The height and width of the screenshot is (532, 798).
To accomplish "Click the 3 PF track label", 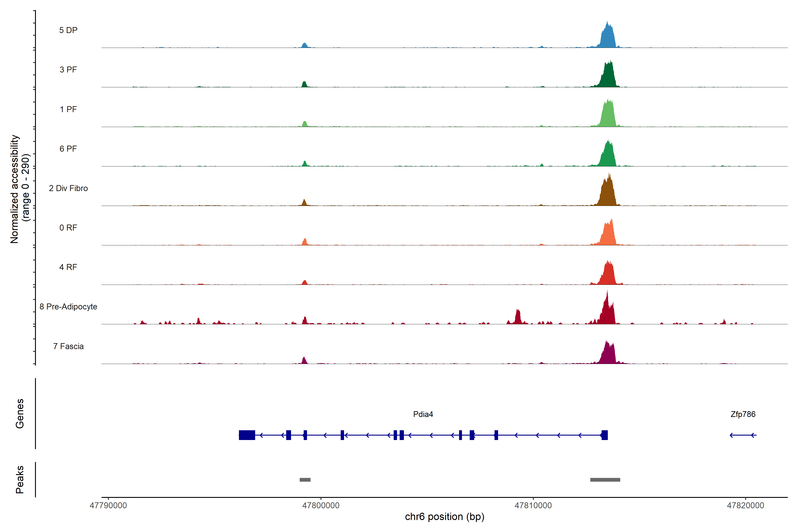I will pyautogui.click(x=68, y=70).
